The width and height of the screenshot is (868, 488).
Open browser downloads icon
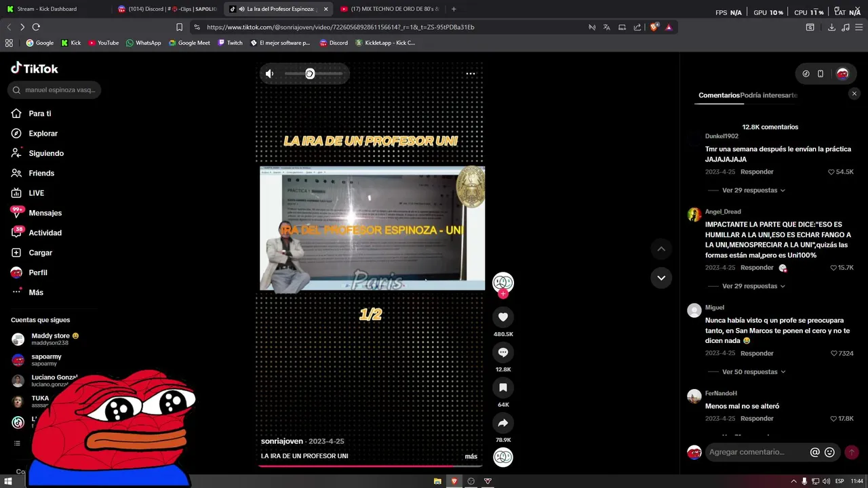click(831, 27)
